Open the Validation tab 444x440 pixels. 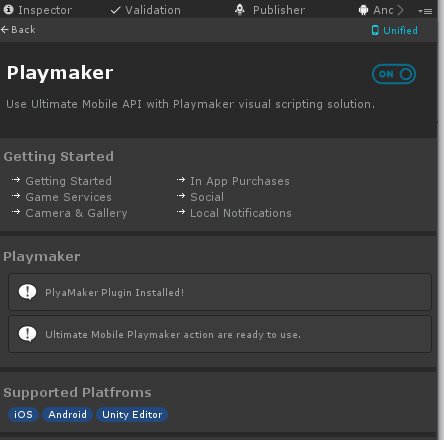145,10
